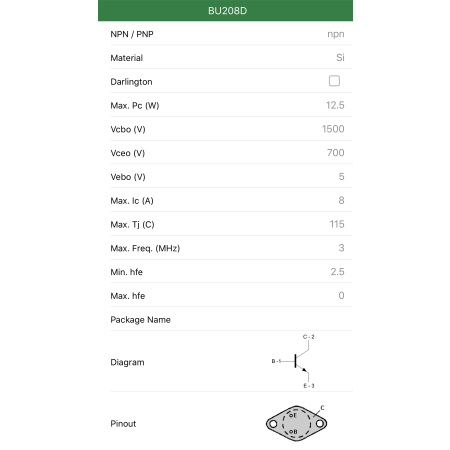
Task: Click the BU208D green header title
Action: pyautogui.click(x=227, y=11)
